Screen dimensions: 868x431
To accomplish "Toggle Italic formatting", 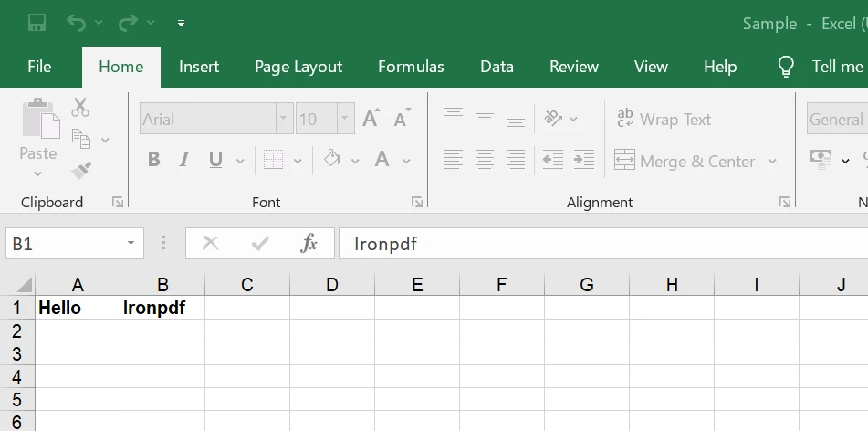I will coord(184,160).
